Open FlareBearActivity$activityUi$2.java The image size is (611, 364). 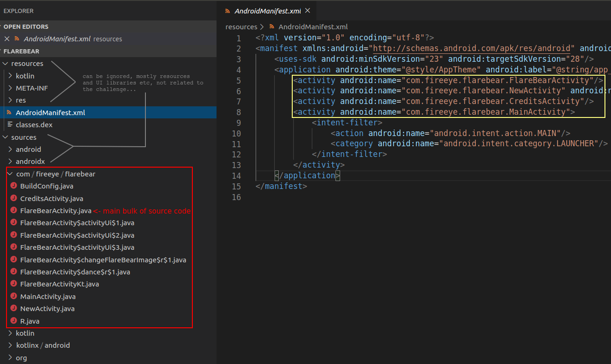[x=77, y=235]
